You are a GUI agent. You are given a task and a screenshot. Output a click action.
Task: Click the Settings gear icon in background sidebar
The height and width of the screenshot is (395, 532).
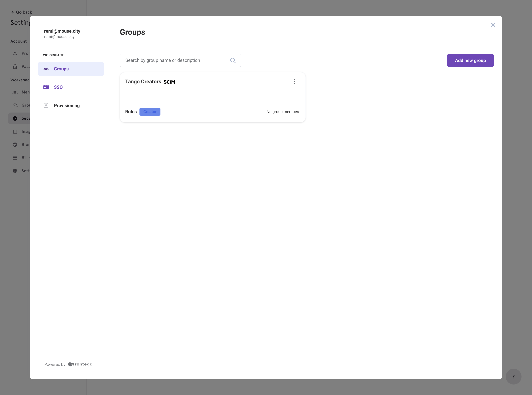coord(15,171)
